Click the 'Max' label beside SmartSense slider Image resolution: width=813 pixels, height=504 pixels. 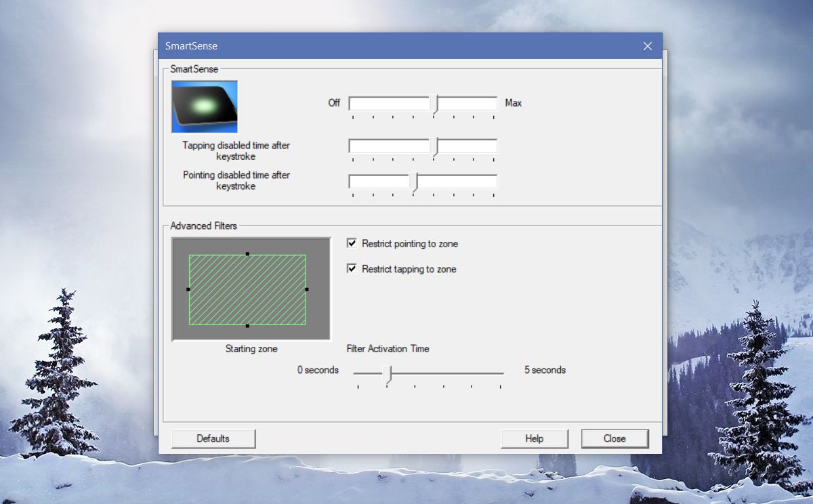click(x=514, y=103)
